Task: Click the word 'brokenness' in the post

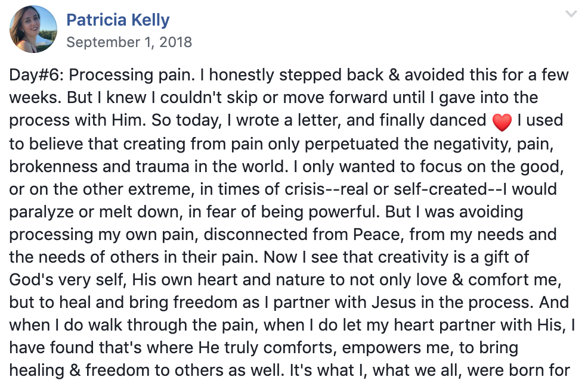Action: (x=53, y=167)
